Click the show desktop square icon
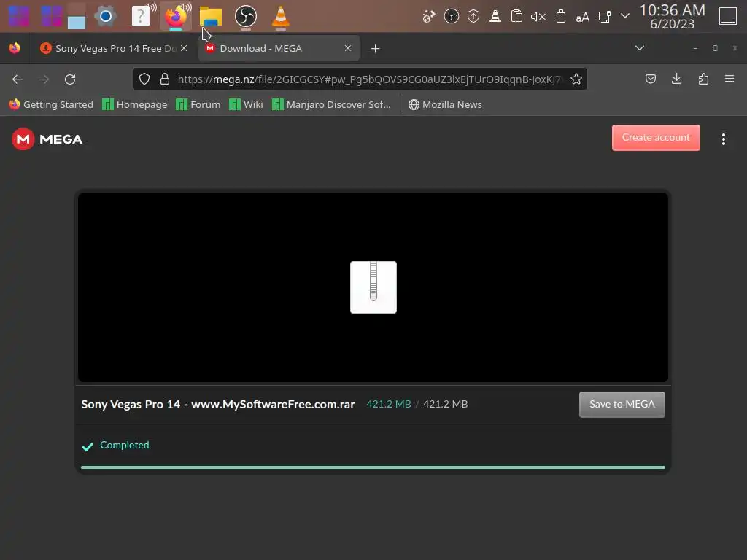The image size is (747, 560). [728, 16]
